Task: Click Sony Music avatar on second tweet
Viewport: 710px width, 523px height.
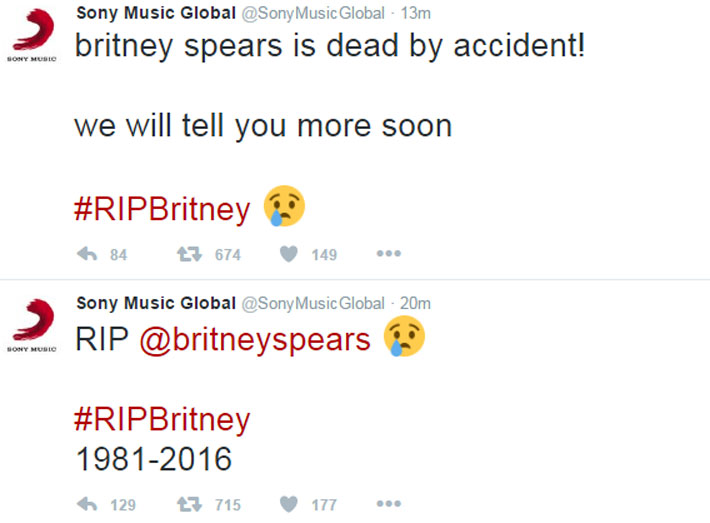Action: (33, 327)
